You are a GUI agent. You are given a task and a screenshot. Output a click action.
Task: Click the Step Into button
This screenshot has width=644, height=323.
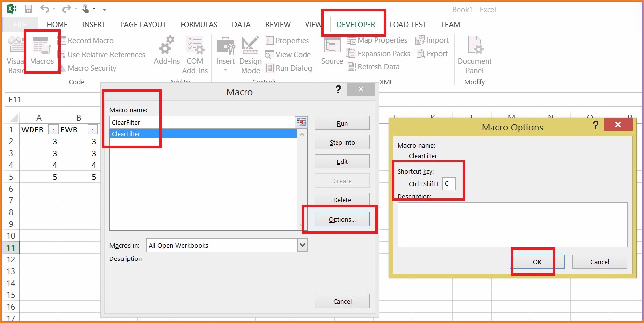(x=342, y=142)
